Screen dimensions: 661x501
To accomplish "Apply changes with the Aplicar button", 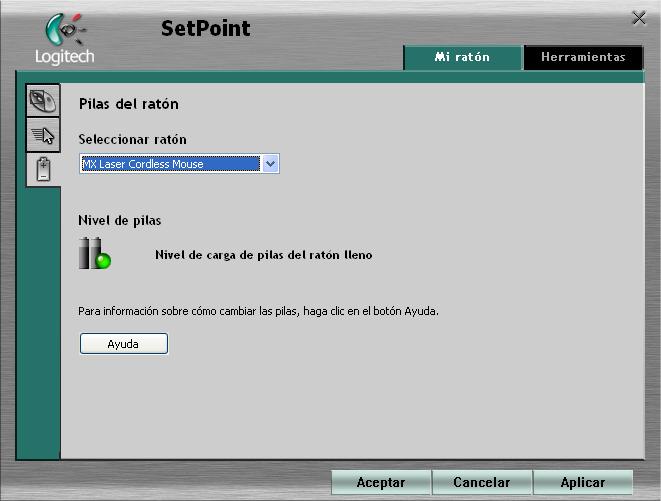I will coord(582,482).
